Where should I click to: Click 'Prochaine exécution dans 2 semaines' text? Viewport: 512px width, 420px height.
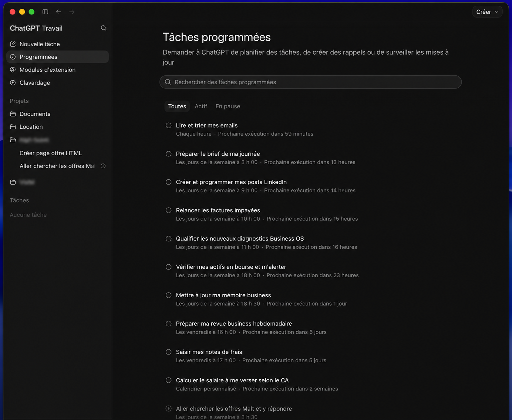click(290, 389)
